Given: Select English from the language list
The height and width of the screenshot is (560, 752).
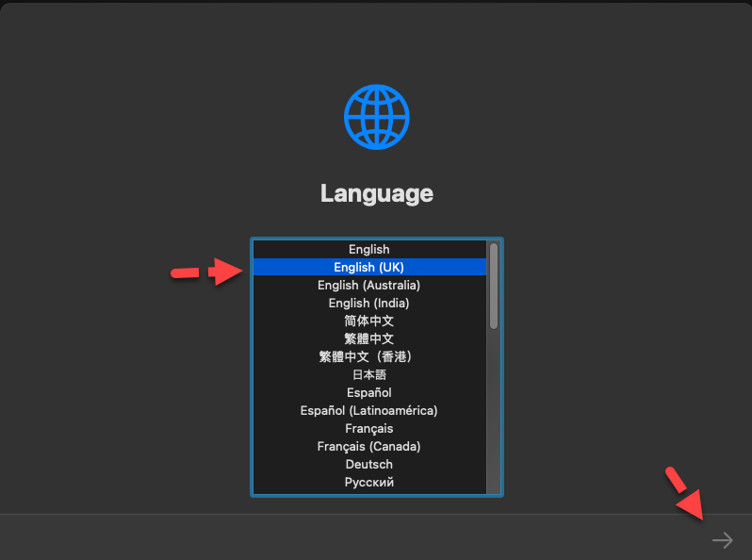Looking at the screenshot, I should point(368,250).
